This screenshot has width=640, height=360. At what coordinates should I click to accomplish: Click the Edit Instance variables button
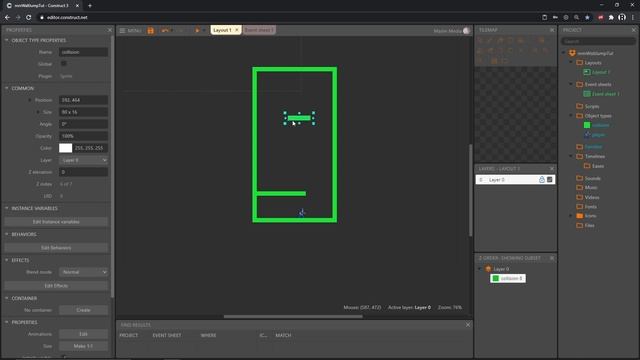click(56, 222)
